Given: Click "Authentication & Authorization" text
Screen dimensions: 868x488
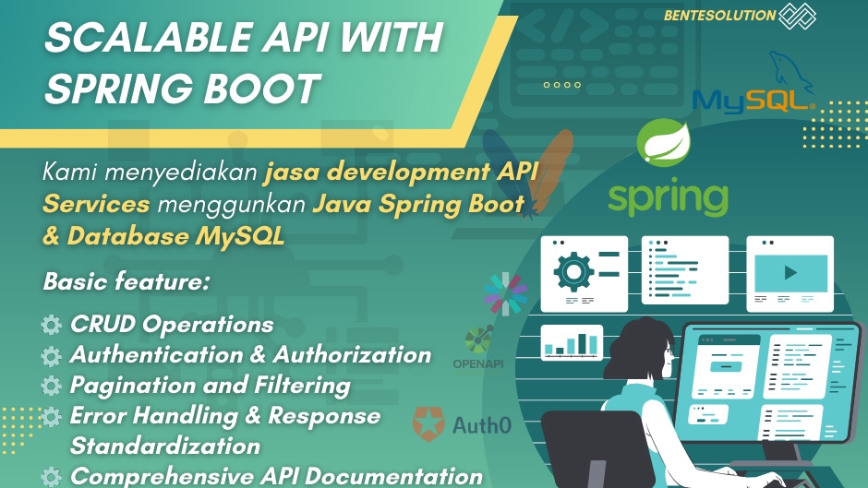Looking at the screenshot, I should point(251,354).
